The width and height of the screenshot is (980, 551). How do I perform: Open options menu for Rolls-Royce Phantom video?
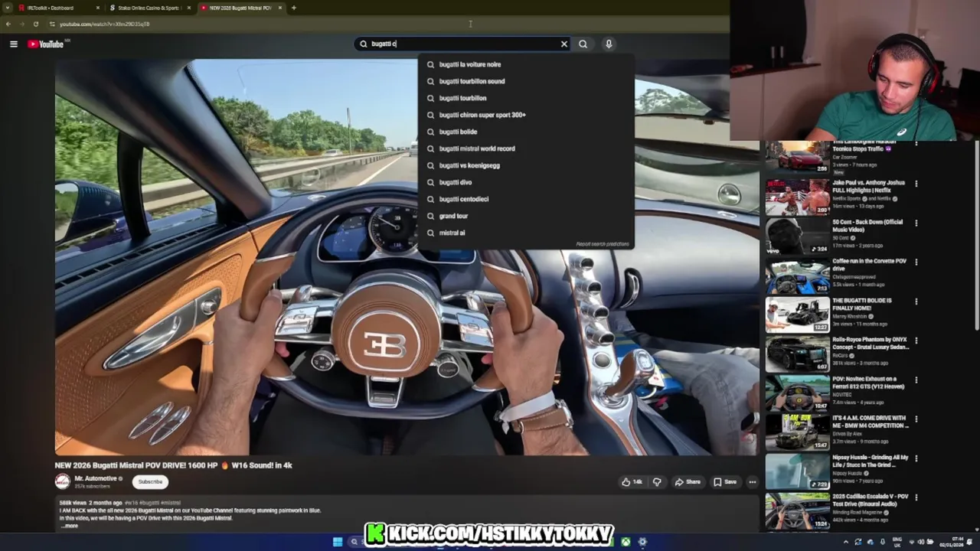pyautogui.click(x=916, y=341)
